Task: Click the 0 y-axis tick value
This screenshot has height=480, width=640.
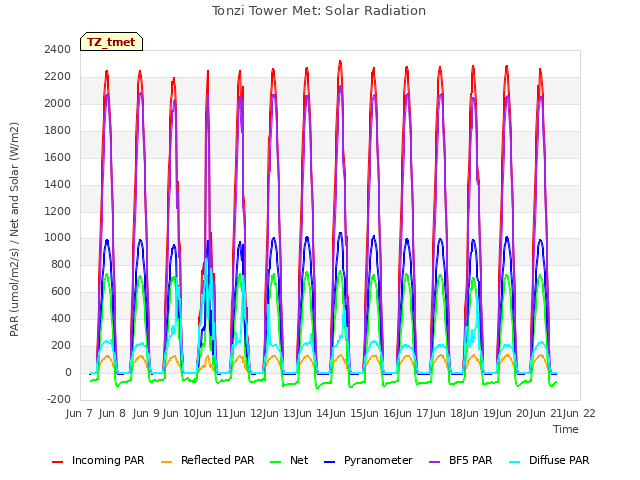Action: pyautogui.click(x=68, y=372)
